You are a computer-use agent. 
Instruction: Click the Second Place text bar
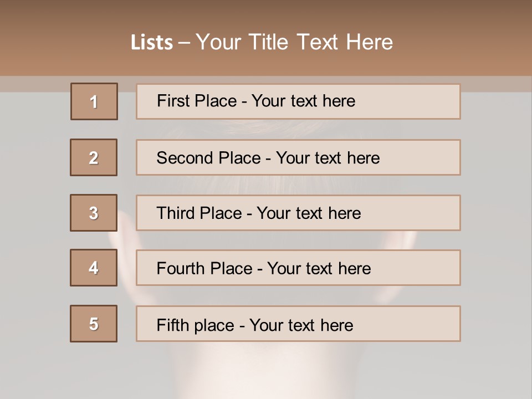298,157
